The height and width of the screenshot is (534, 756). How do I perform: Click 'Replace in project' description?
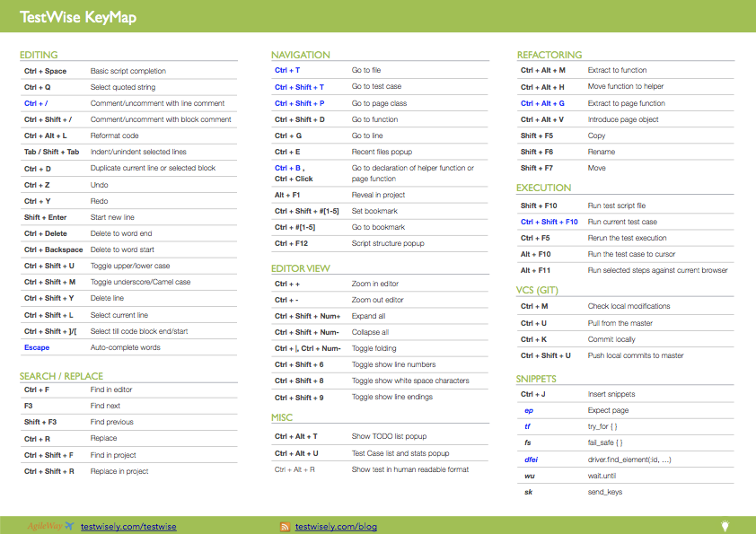coord(119,471)
